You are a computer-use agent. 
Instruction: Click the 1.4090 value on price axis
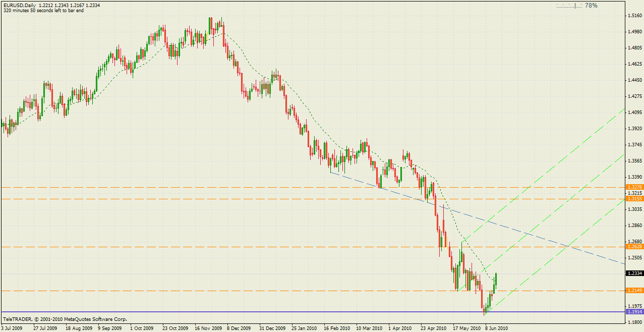pos(635,113)
